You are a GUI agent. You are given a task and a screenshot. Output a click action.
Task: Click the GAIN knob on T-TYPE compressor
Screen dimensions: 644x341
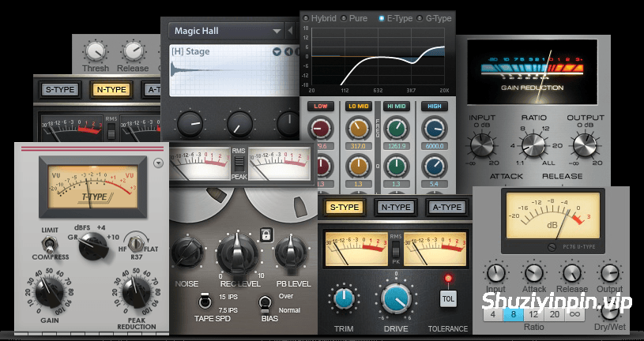(x=49, y=291)
